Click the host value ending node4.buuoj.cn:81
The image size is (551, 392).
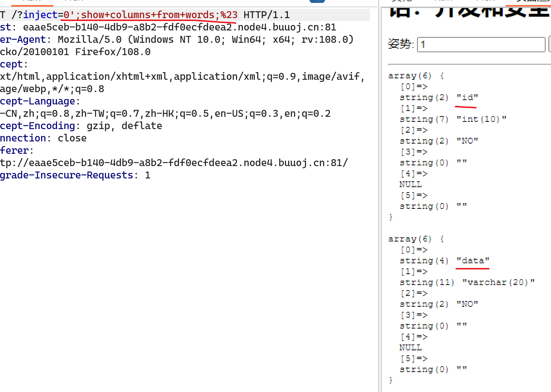pyautogui.click(x=180, y=27)
